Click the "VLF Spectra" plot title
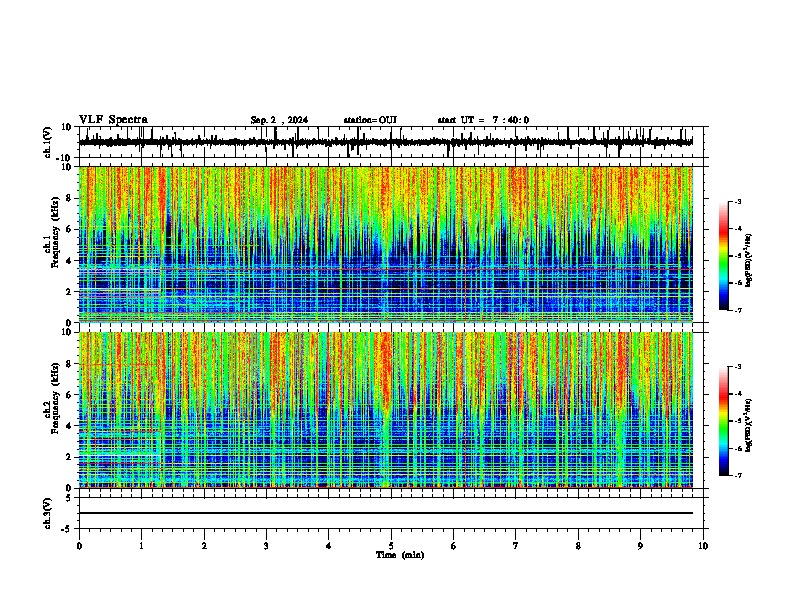Screen dimensions: 792x612 (x=113, y=120)
